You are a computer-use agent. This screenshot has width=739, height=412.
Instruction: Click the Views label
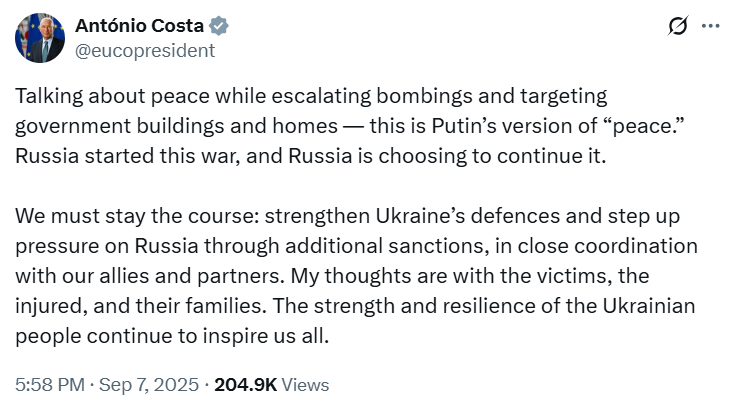[305, 385]
